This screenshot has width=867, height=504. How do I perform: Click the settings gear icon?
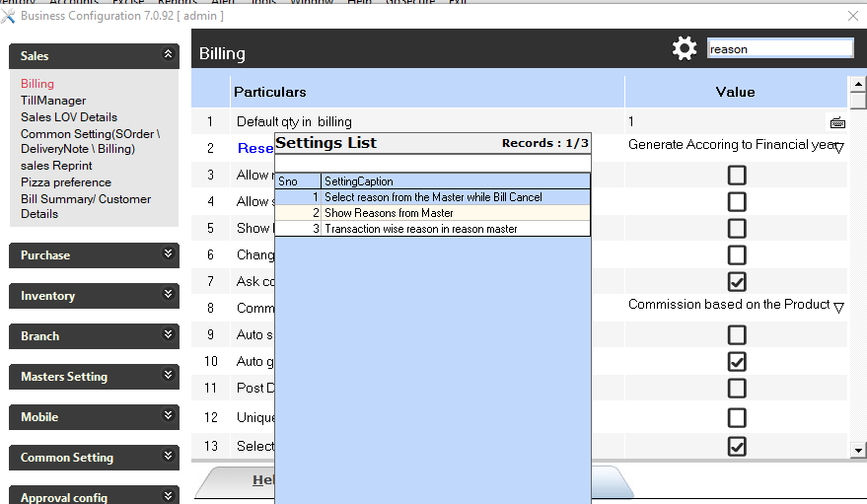point(685,48)
